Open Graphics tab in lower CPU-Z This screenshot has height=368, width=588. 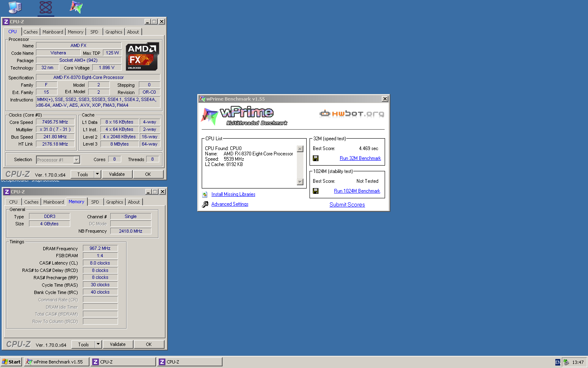pos(115,202)
